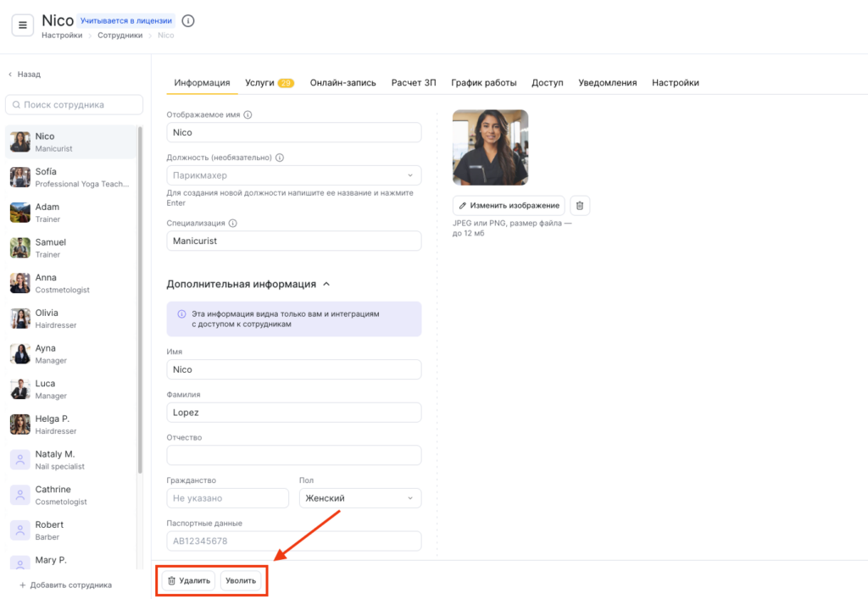
Task: Click Добавить сотрудника at sidebar bottom
Action: pyautogui.click(x=66, y=585)
